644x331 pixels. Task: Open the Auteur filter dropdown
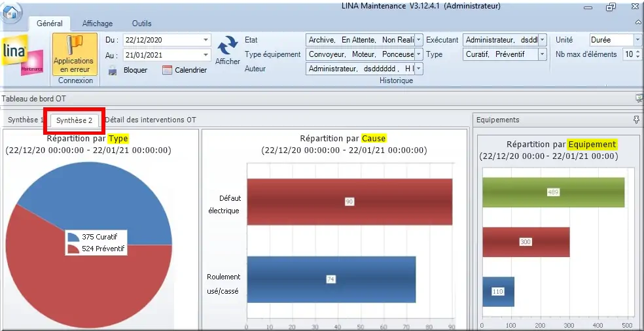(418, 69)
